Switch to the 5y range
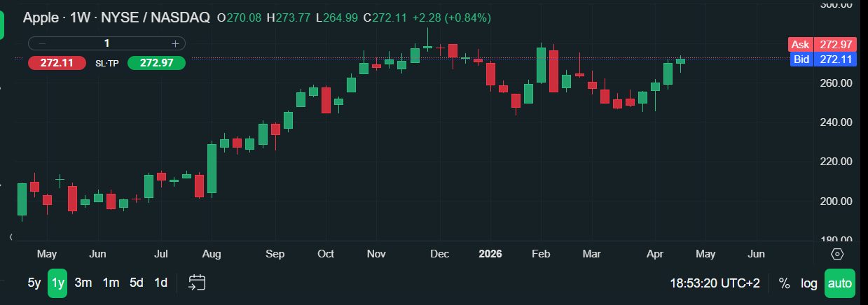This screenshot has width=868, height=305. [34, 283]
